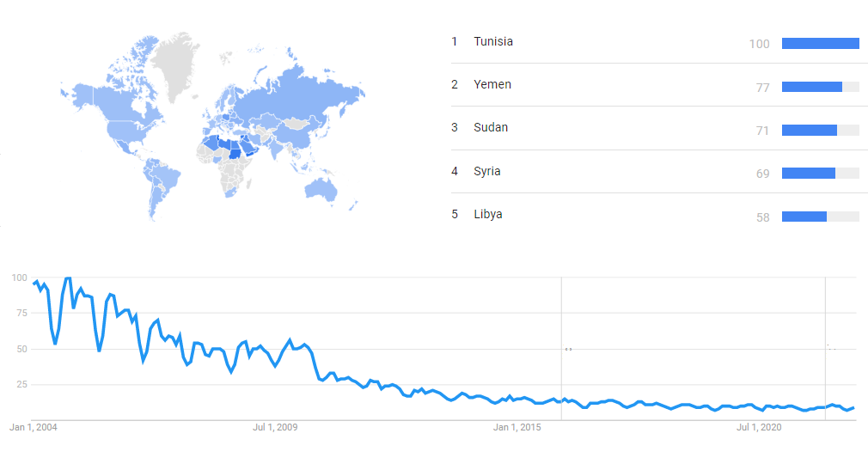The height and width of the screenshot is (470, 868).
Task: Click the Tunisia country name
Action: click(493, 41)
